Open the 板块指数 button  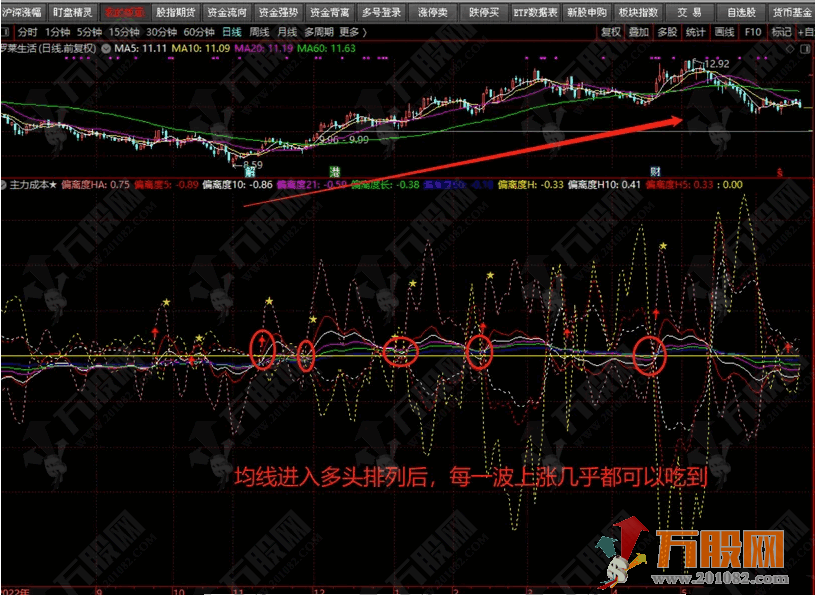[638, 12]
